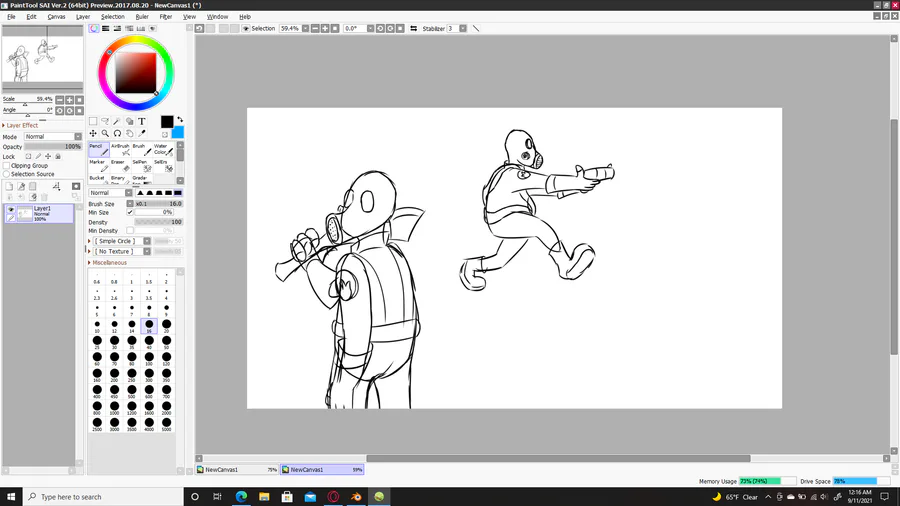Select the Rotate view tool
900x506 pixels.
[x=117, y=133]
